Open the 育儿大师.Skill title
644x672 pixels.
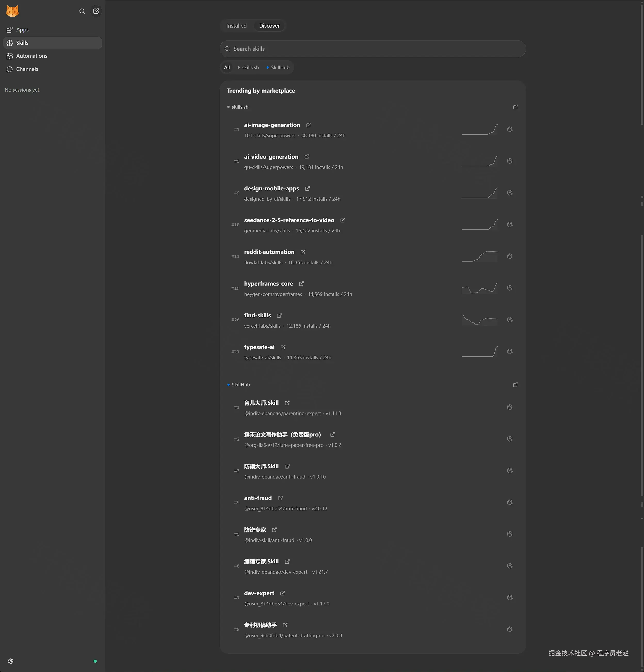click(x=261, y=403)
